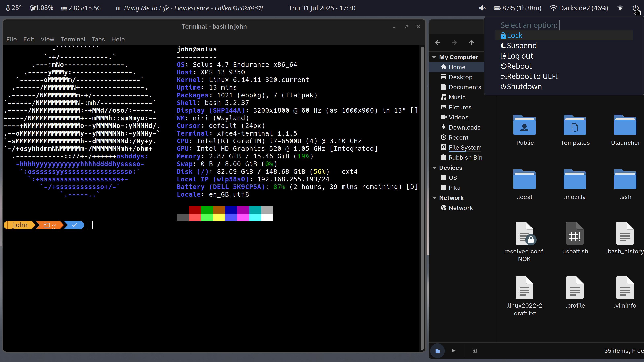The height and width of the screenshot is (362, 644).
Task: Collapse the Devices section
Action: tap(434, 168)
